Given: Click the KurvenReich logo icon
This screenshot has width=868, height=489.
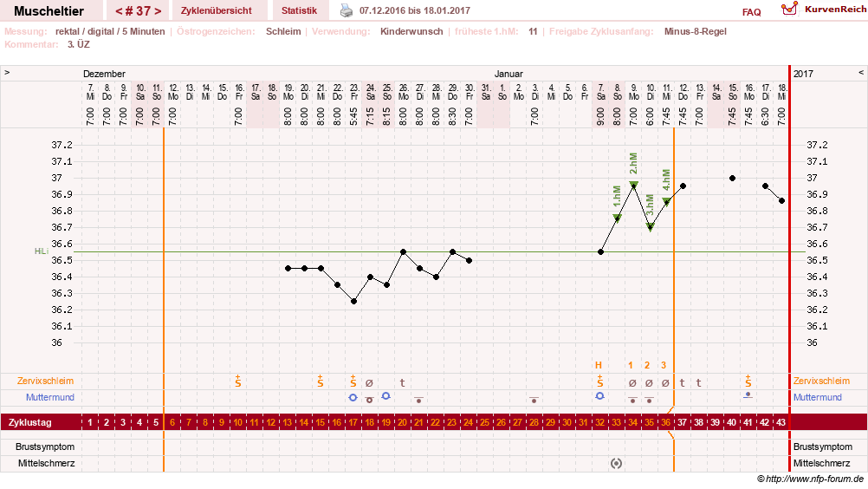Looking at the screenshot, I should (790, 9).
